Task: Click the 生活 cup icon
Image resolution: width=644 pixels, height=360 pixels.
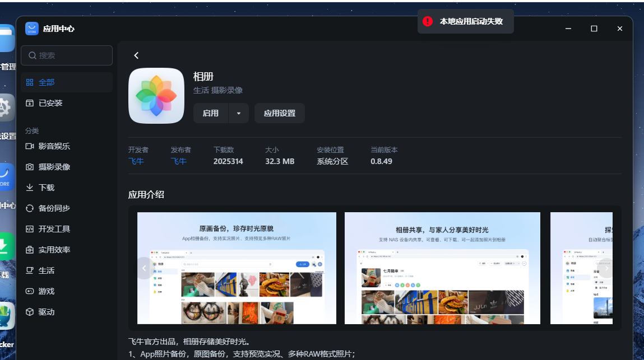Action: [x=30, y=270]
